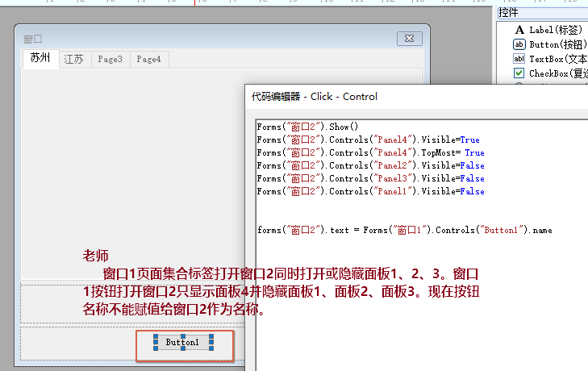Select the 苏州 tab page
Screen dimensions: 588x371
tap(40, 58)
